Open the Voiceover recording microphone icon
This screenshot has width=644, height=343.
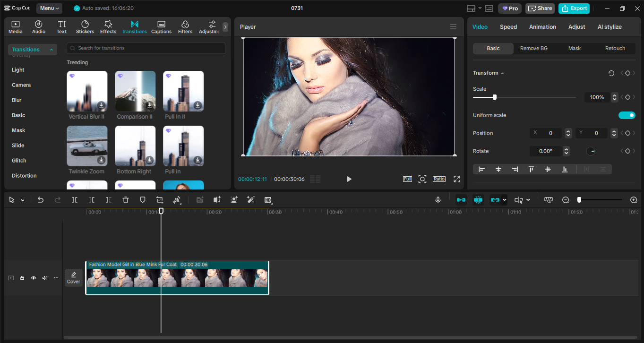click(438, 200)
